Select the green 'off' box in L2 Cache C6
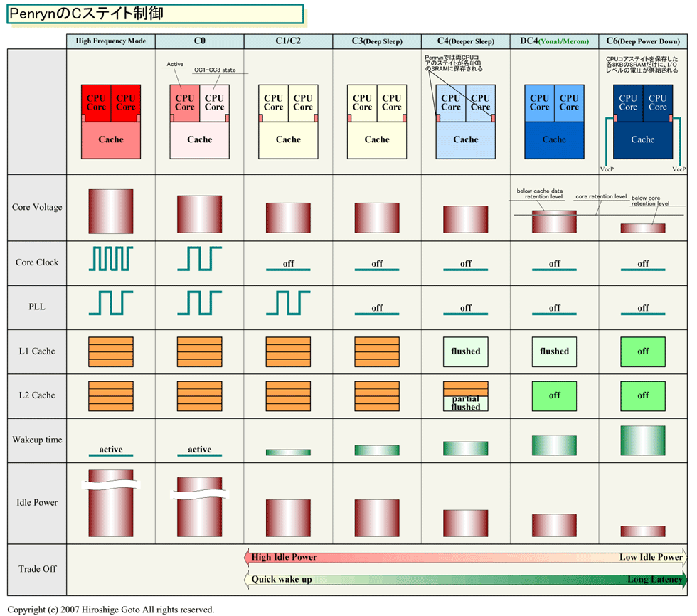Screen dimensions: 697x616 point(643,396)
